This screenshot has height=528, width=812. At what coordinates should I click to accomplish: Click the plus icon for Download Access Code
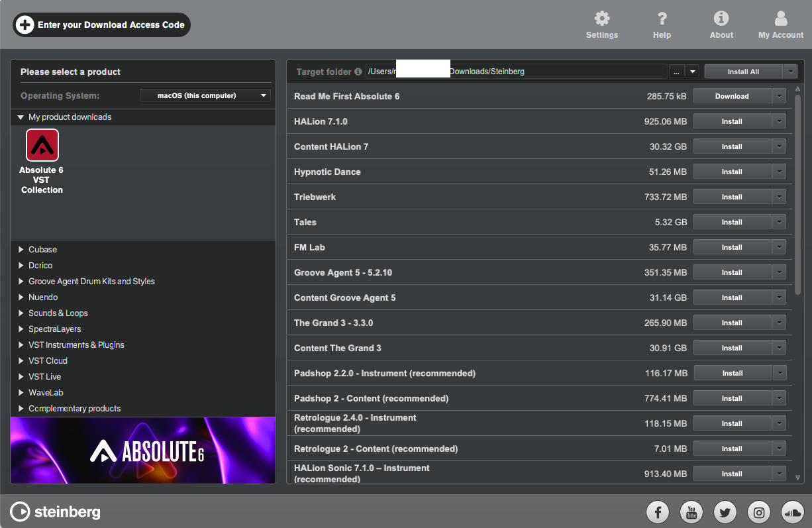point(25,25)
